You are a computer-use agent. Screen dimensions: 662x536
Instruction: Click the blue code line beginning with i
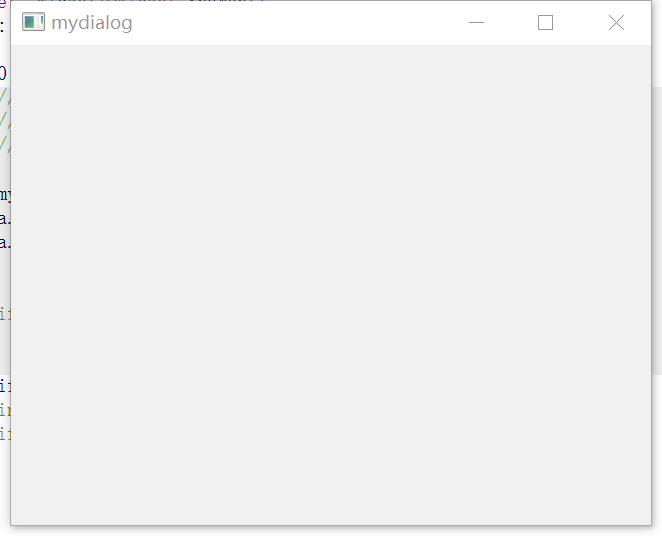click(x=5, y=386)
